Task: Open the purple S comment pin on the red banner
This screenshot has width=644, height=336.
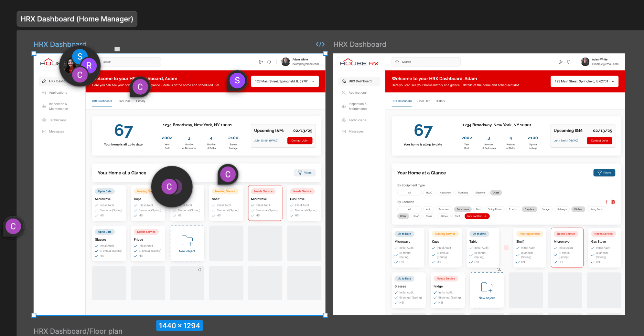Action: click(237, 80)
